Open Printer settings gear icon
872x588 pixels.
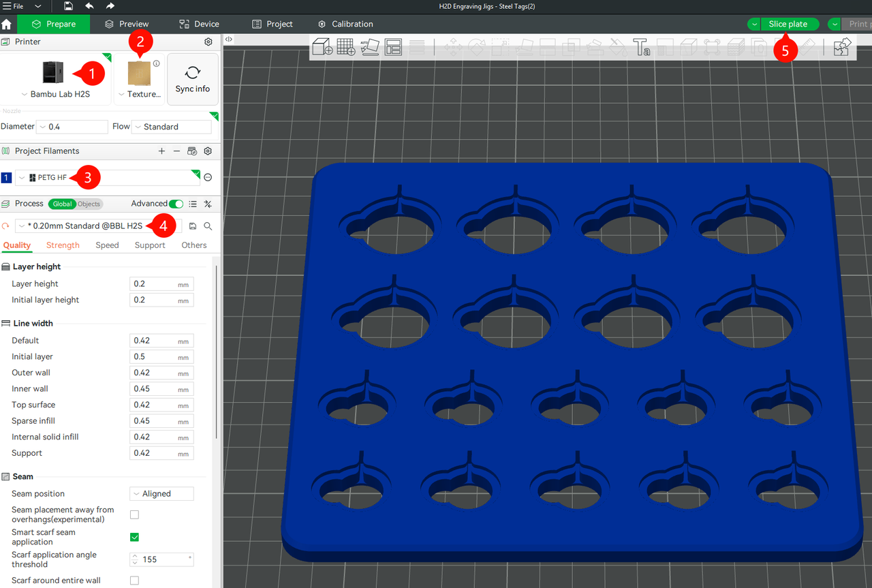208,42
